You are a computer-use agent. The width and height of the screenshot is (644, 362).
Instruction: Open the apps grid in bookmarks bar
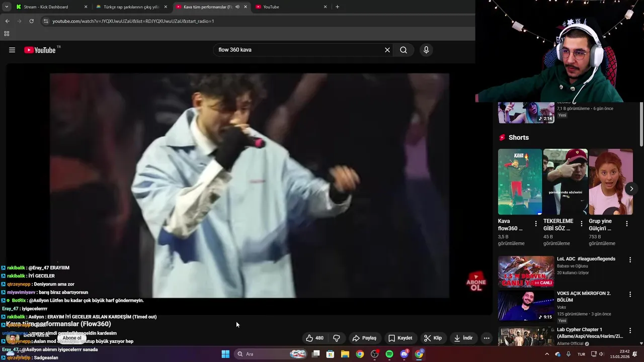pos(7,34)
